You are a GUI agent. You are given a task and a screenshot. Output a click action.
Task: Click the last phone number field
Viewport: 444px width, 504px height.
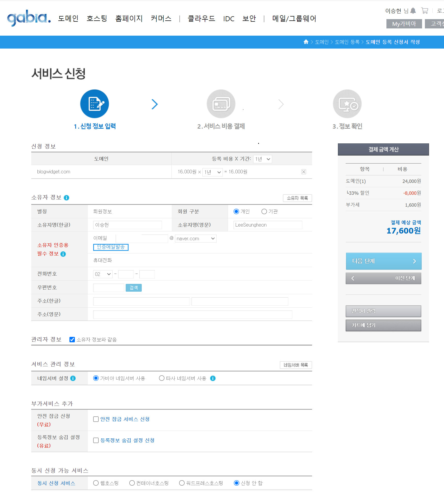click(147, 274)
